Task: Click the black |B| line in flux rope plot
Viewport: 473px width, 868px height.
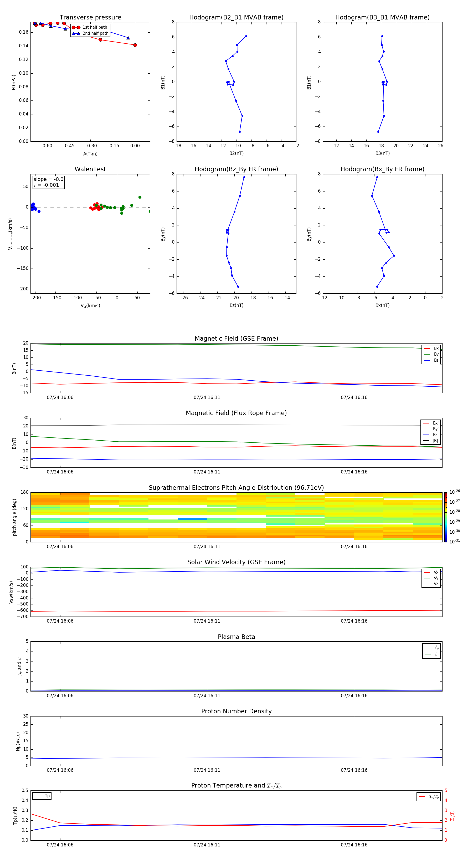Action: (236, 425)
